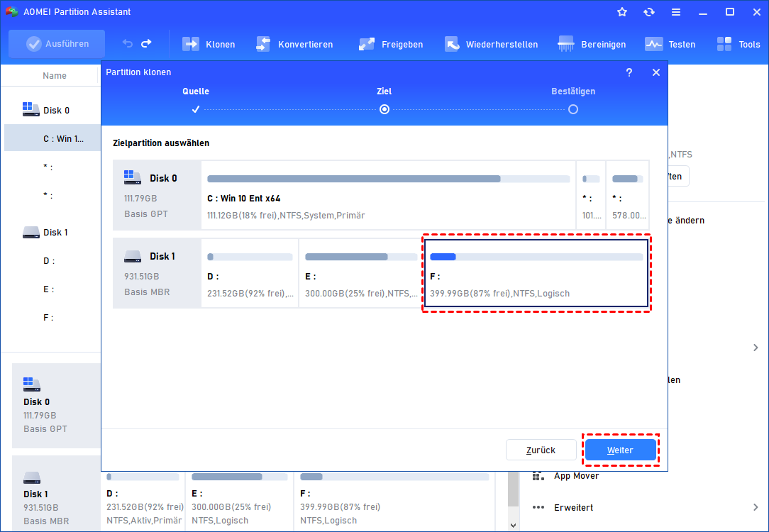Click the Weiter button
This screenshot has height=532, width=769.
click(621, 450)
